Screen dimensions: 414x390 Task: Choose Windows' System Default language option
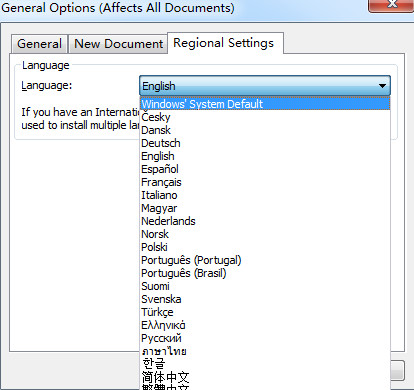(x=265, y=104)
